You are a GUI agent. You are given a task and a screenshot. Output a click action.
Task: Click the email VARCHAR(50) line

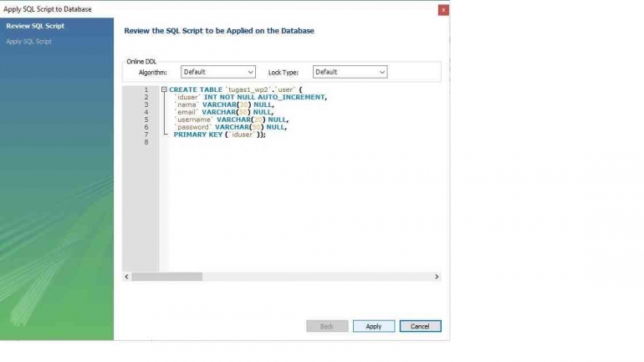click(224, 112)
